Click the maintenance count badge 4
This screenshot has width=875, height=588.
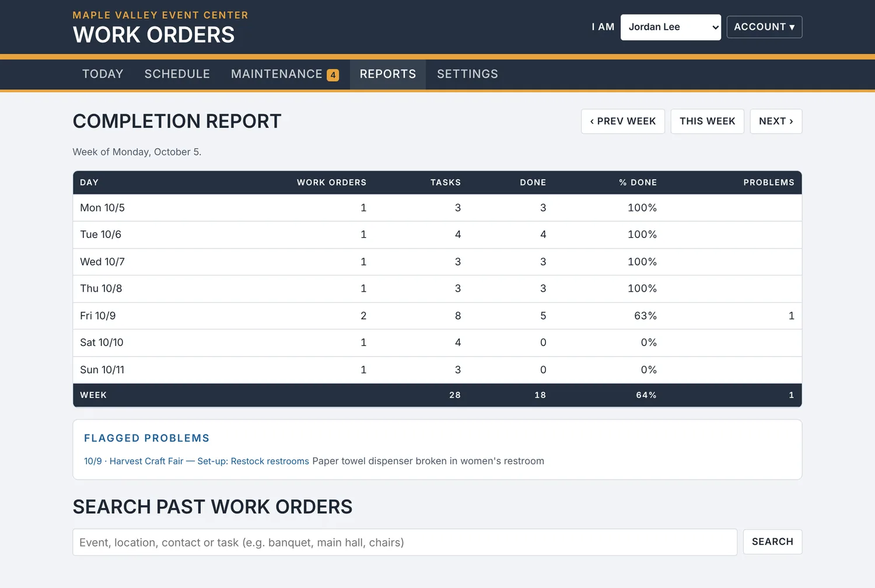pyautogui.click(x=333, y=75)
